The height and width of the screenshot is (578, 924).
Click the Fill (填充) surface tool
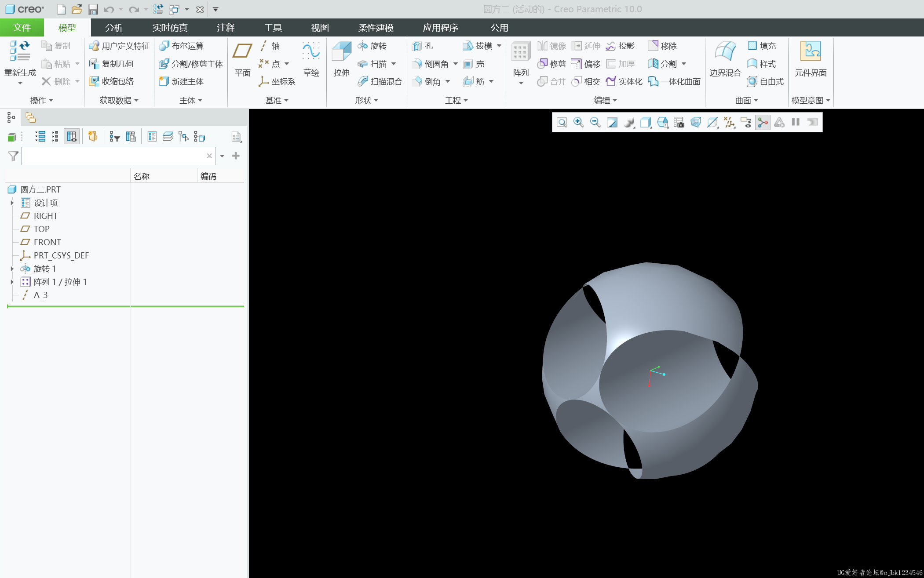point(762,46)
